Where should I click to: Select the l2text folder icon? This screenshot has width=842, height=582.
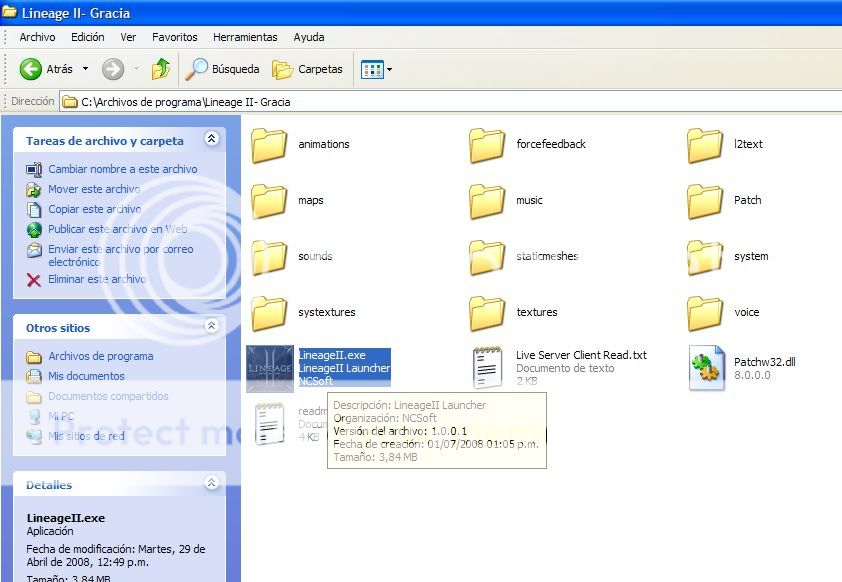[705, 145]
